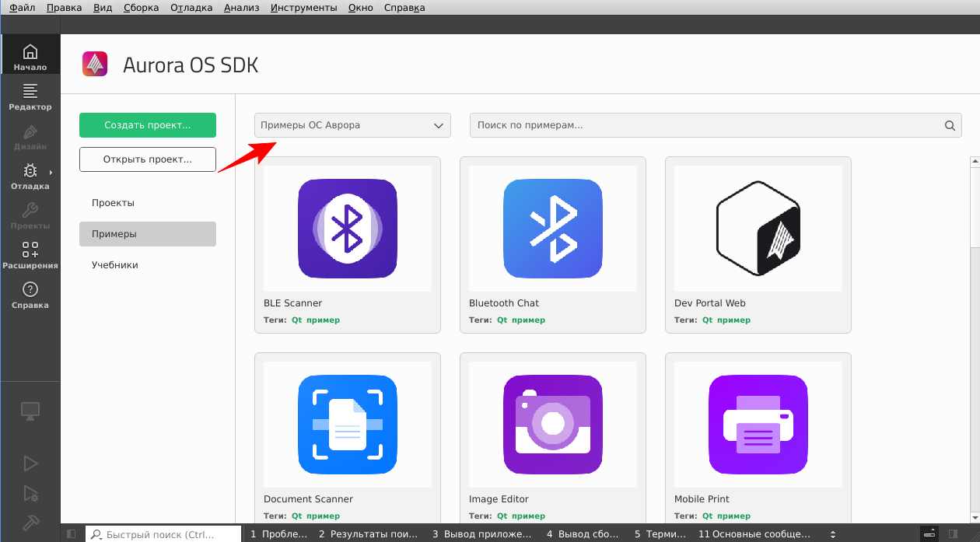Open Справка help mode in sidebar
Viewport: 980px width, 542px height.
click(x=30, y=295)
